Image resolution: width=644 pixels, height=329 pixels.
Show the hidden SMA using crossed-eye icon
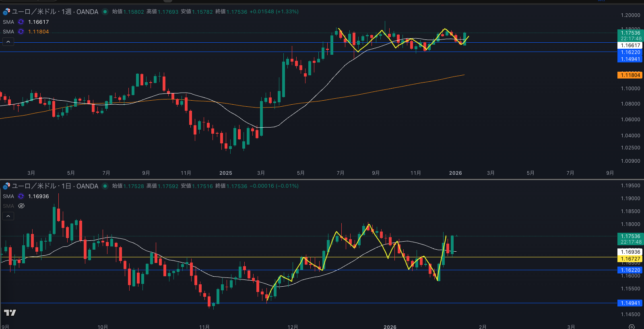pos(21,206)
